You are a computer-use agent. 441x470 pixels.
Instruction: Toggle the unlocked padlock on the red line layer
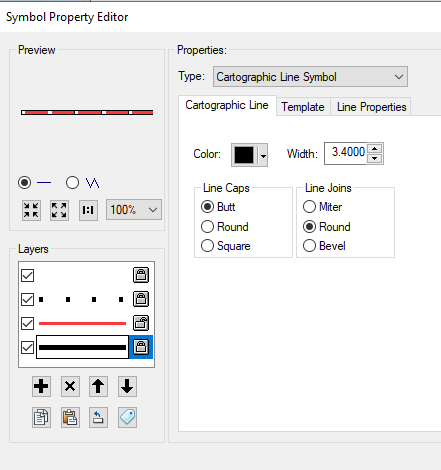[x=141, y=323]
